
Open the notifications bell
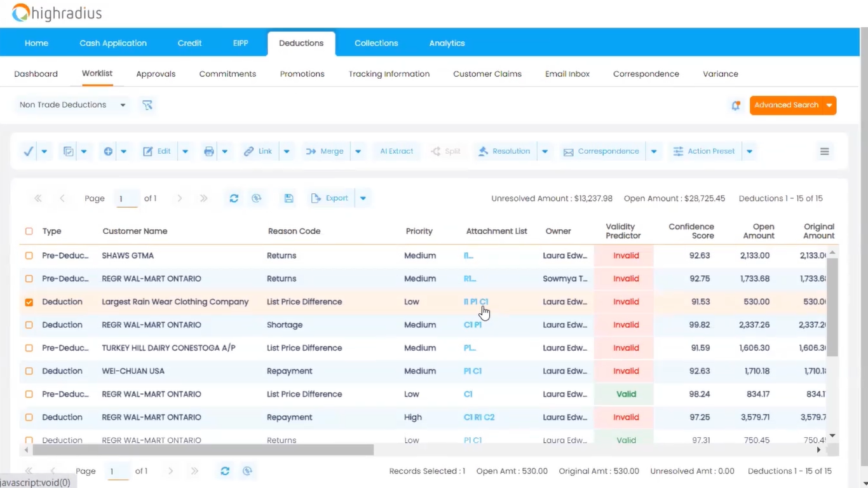[735, 105]
